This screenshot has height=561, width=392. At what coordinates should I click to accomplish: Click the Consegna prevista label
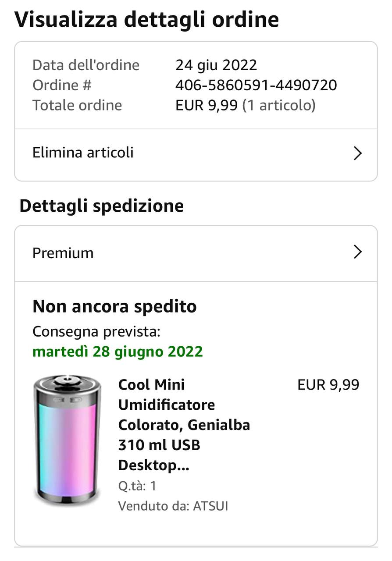pos(96,332)
